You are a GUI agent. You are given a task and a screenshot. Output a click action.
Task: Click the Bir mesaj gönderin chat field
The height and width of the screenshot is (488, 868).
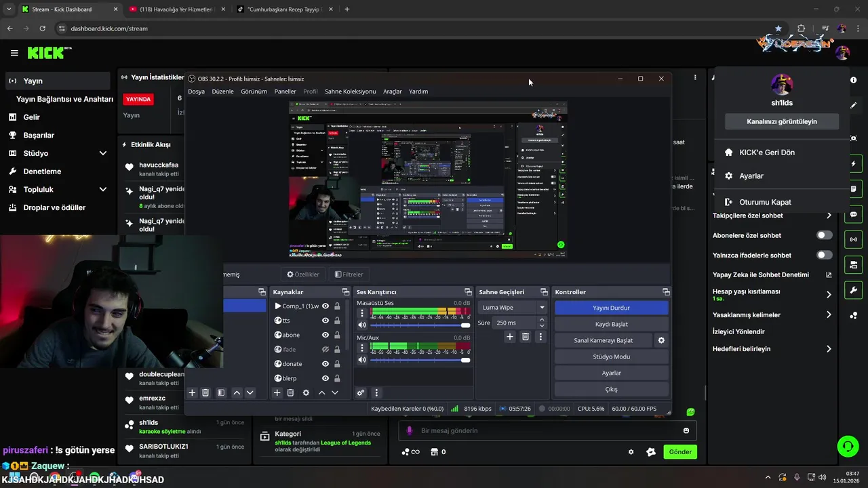click(x=547, y=430)
